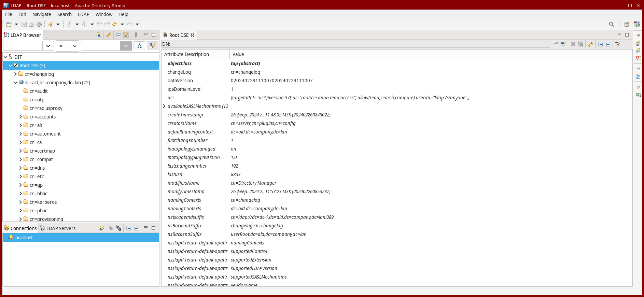Click the flashlight Search toolbar icon
Screen dimensions: 644x297
click(51, 24)
